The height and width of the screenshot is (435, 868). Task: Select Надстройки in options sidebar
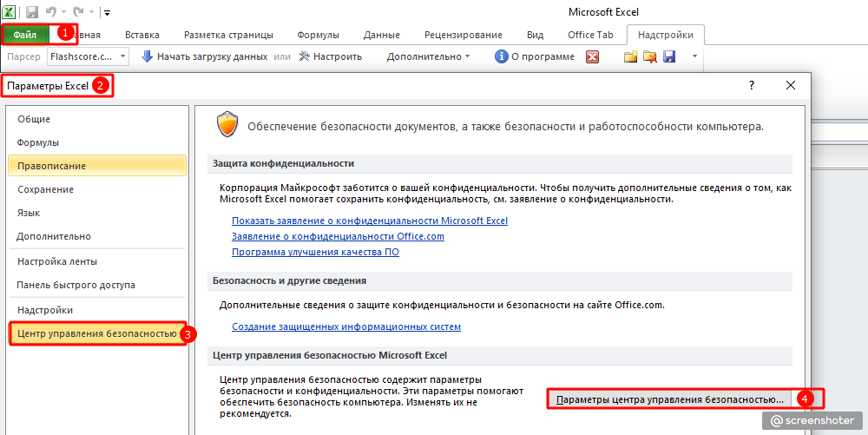(97, 310)
